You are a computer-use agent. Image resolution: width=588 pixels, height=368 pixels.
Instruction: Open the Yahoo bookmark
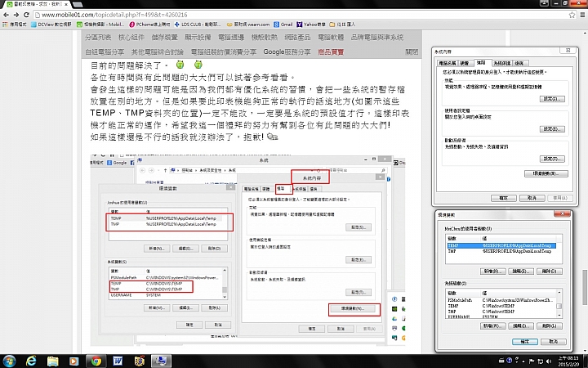click(x=311, y=25)
